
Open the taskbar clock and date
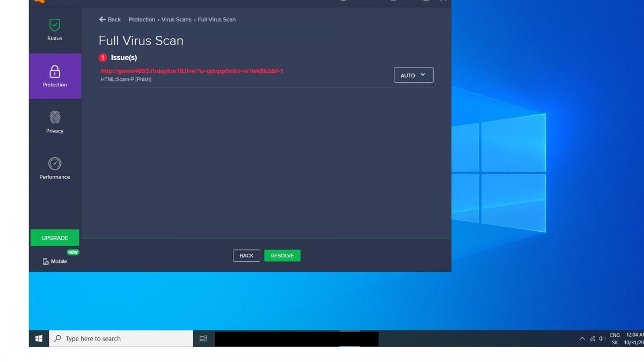click(634, 338)
